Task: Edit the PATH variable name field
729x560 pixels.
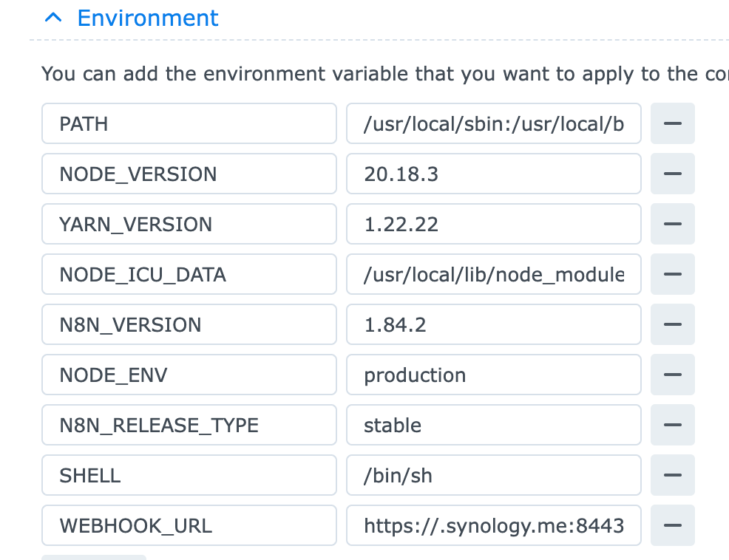Action: pyautogui.click(x=189, y=123)
